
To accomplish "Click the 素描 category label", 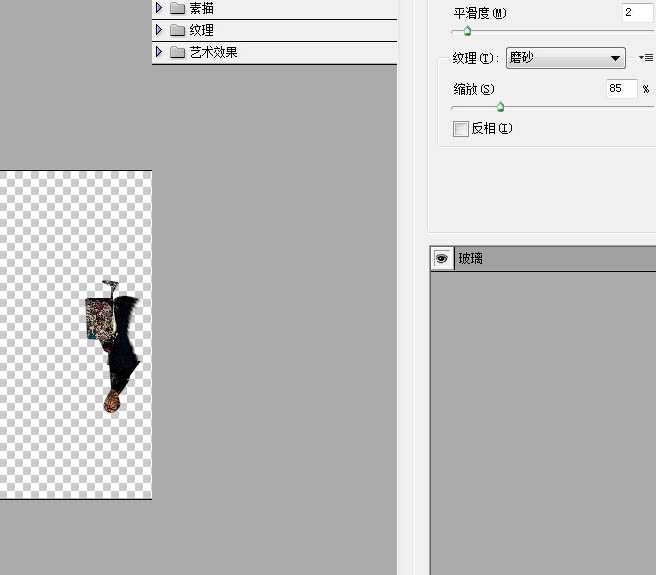I will pyautogui.click(x=202, y=9).
